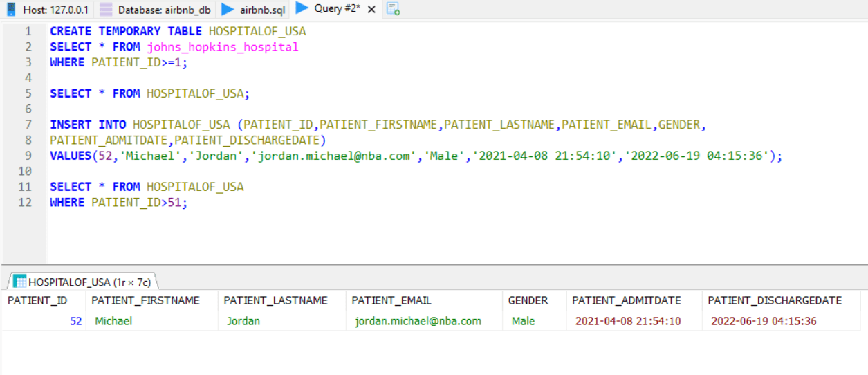Click the host server icon
The height and width of the screenshot is (375, 868).
click(12, 10)
